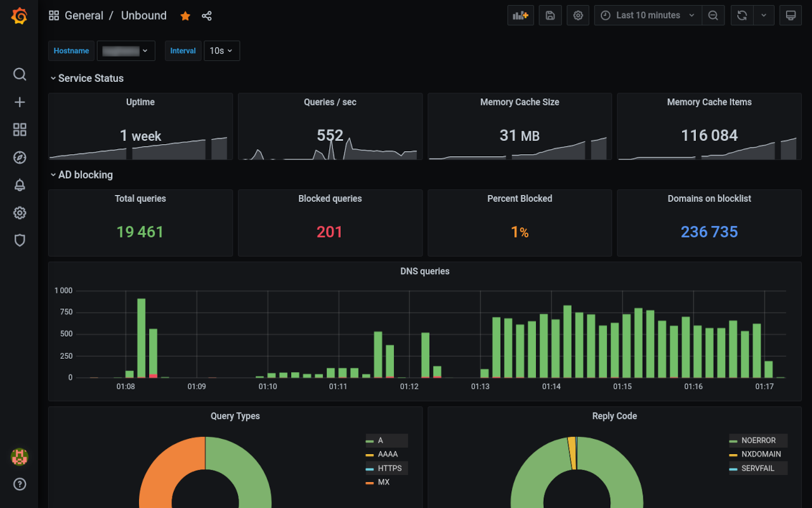
Task: Open the Domains on blocklist panel title
Action: [709, 199]
